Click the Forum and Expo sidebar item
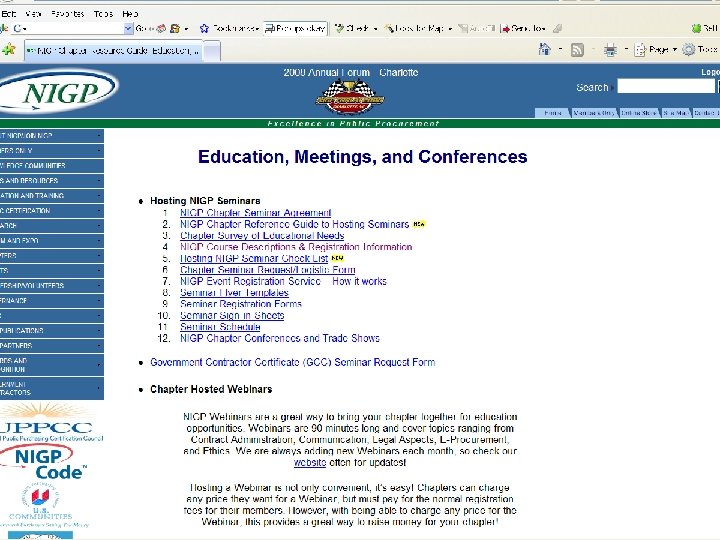 pyautogui.click(x=52, y=241)
